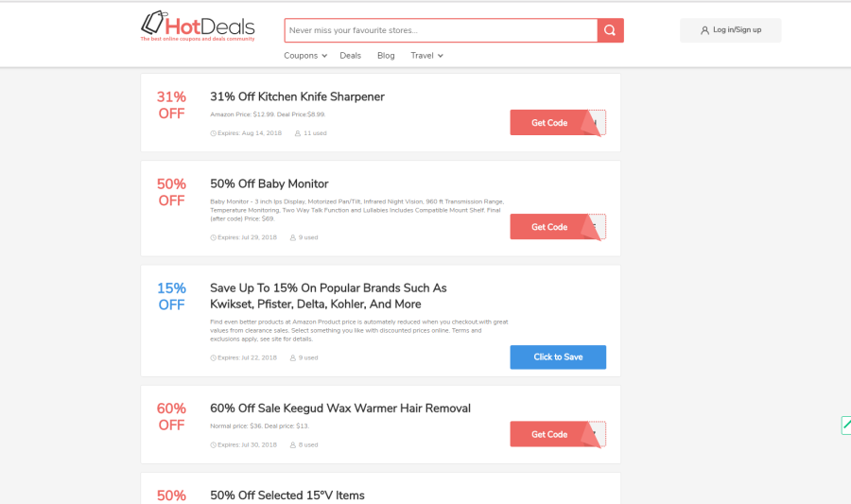Open the 50% Off Selected 15°V Items title
851x504 pixels.
[287, 495]
